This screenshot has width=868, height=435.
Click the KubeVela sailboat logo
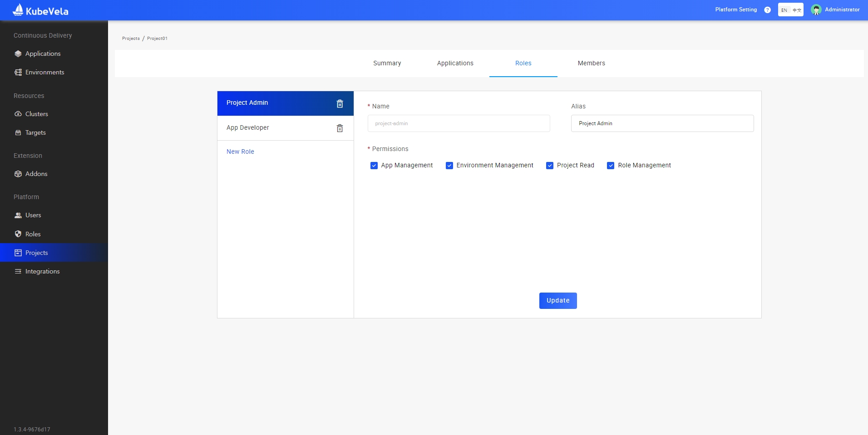coord(18,10)
